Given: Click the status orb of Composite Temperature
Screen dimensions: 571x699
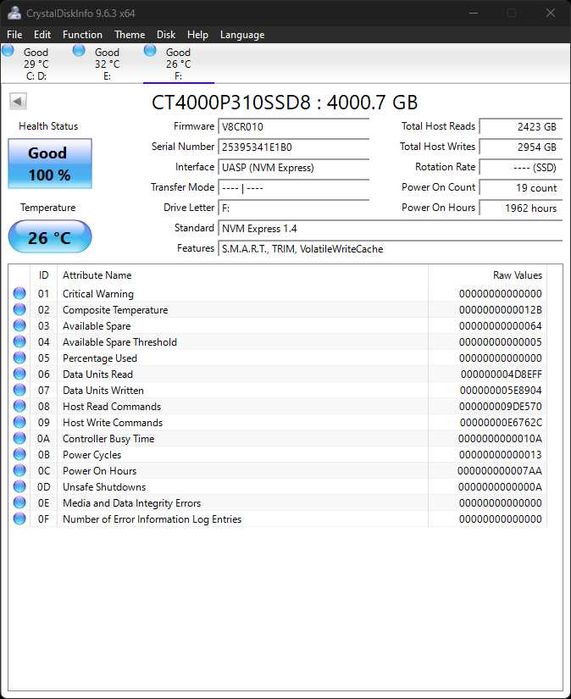Looking at the screenshot, I should click(20, 309).
